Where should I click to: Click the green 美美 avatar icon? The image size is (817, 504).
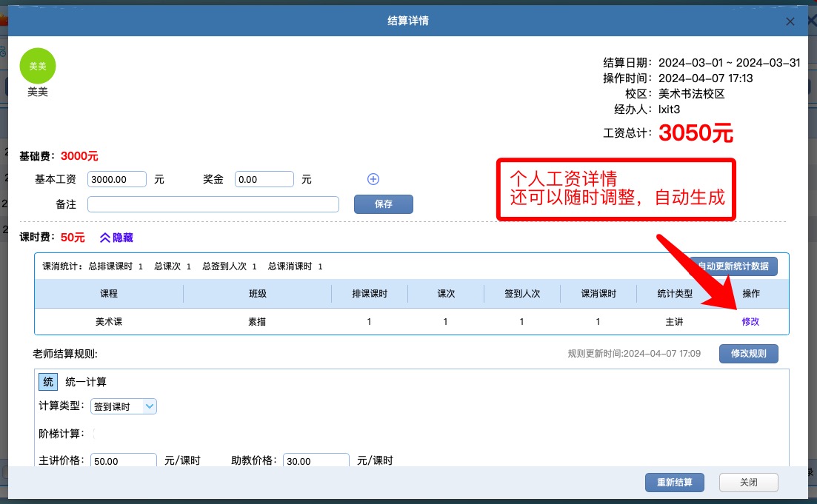click(38, 66)
